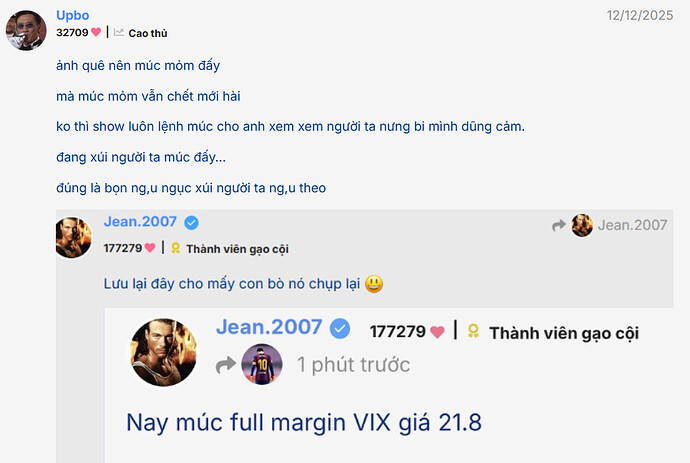
Task: Click the heart icon beside small 177279
Action: click(150, 248)
